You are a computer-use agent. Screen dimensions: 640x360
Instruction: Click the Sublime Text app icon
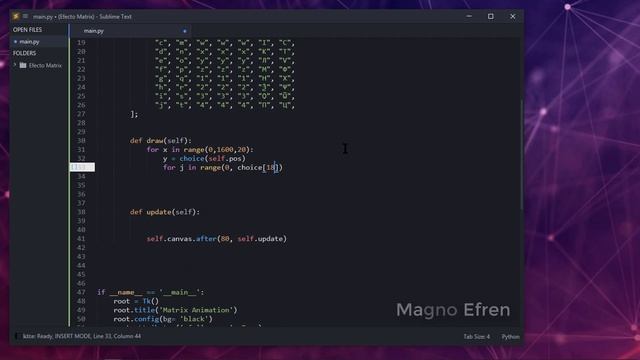pos(16,16)
